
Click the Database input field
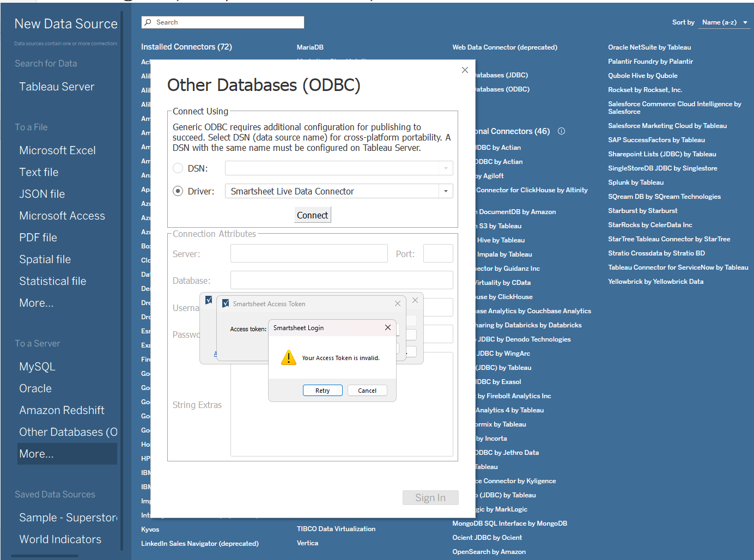[342, 280]
